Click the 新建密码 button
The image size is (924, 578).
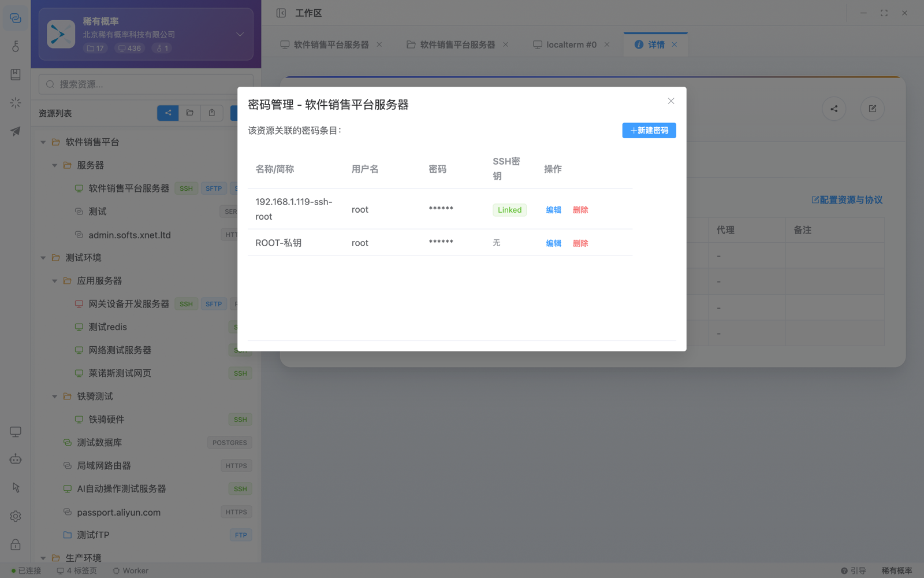pos(649,131)
